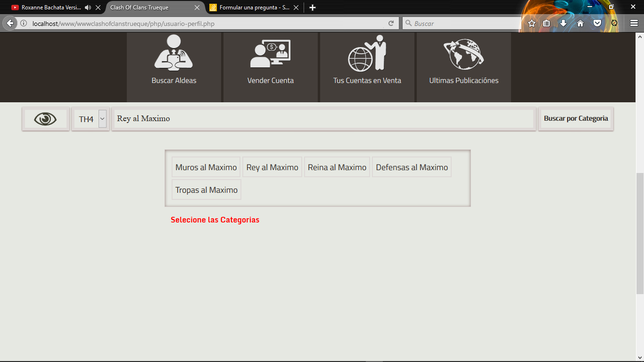Open the Ultimas Publicaciónes tile
This screenshot has width=644, height=362.
[x=464, y=67]
